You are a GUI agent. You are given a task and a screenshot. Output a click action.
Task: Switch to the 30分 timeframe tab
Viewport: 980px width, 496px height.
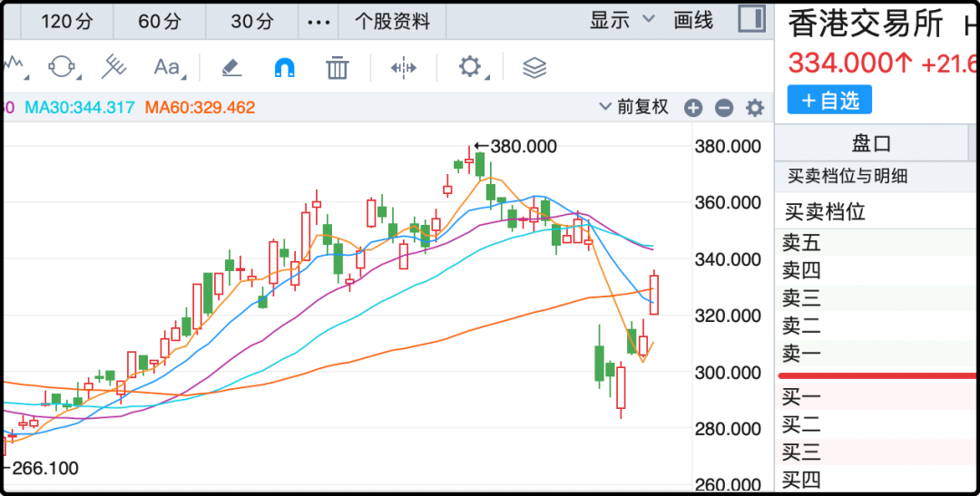[x=252, y=21]
